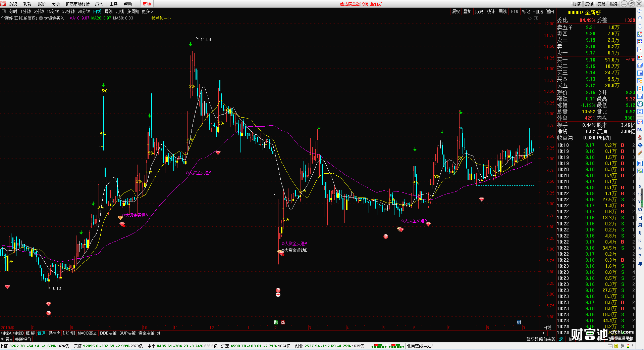This screenshot has width=644, height=350.
Task: Select the pencil drawing tool icon
Action: (640, 153)
